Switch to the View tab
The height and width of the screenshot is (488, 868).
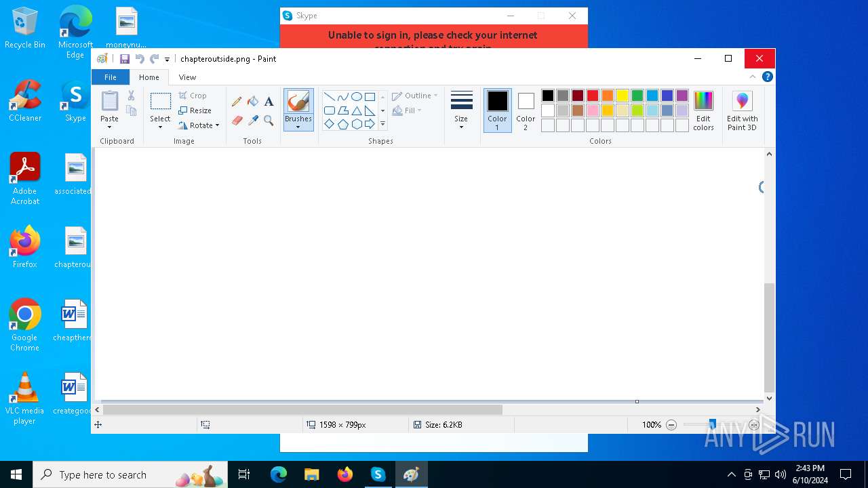[187, 77]
